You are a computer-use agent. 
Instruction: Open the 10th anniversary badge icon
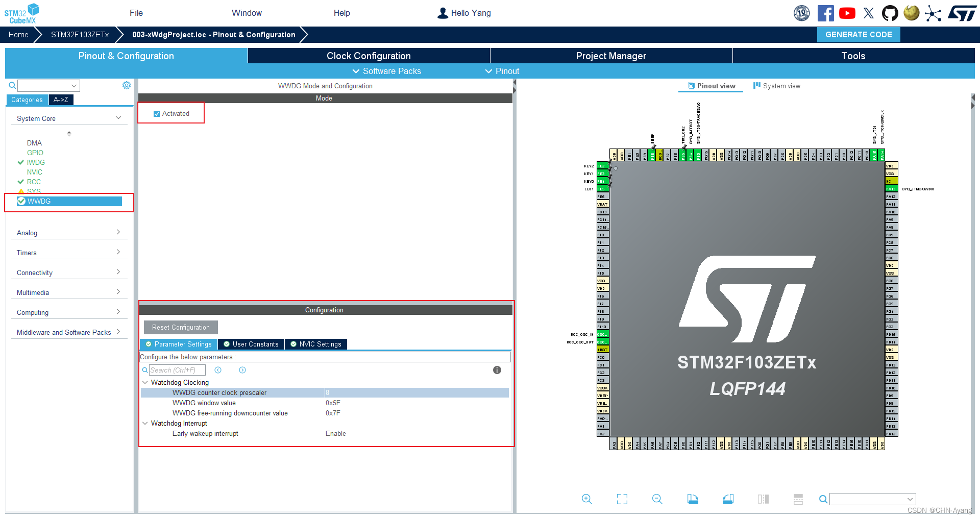click(802, 13)
